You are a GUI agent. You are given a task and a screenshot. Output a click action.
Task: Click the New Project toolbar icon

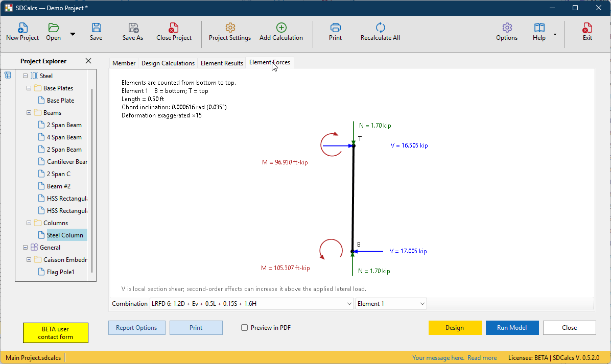coord(22,28)
